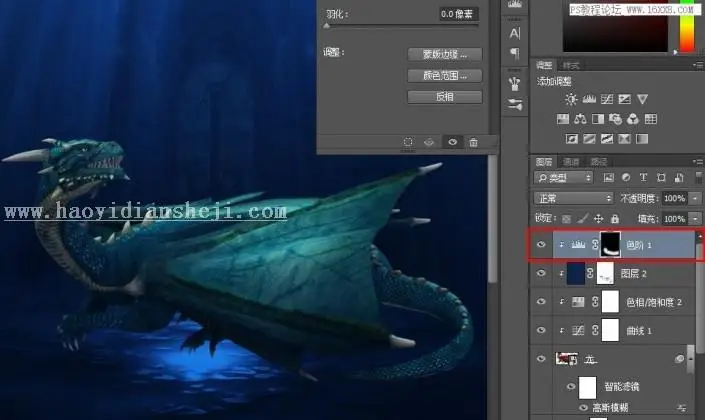Add a Color Balance adjustment (scales icon)

click(x=580, y=119)
